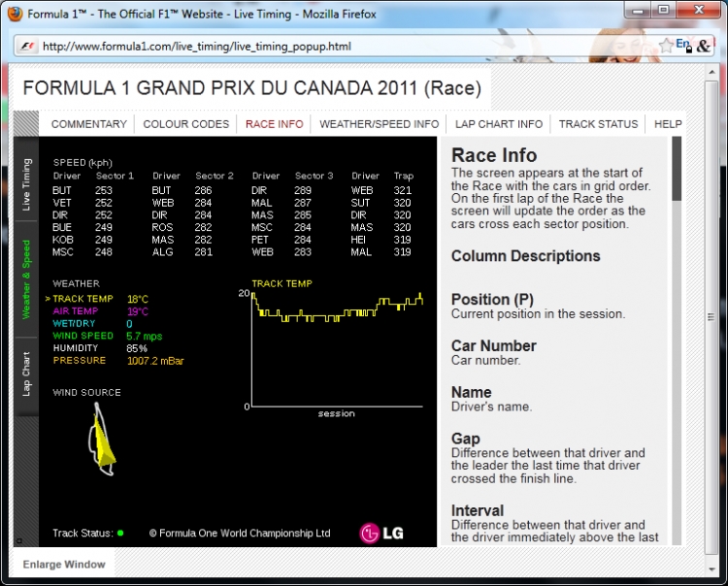Open the COMMENTARY tab
The width and height of the screenshot is (728, 586).
point(89,124)
